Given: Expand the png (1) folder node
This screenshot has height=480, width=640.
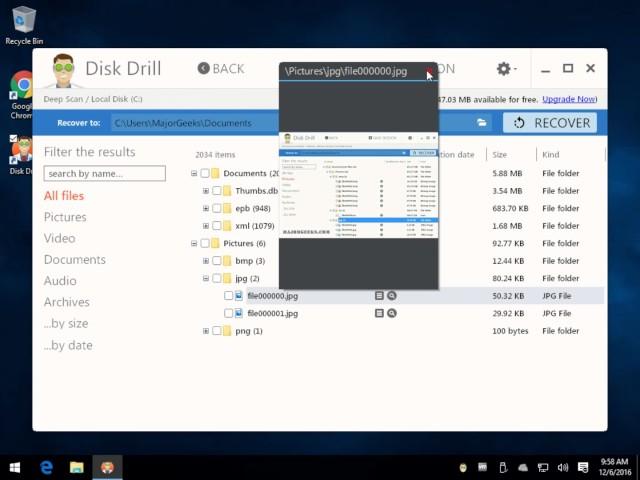Looking at the screenshot, I should pyautogui.click(x=206, y=331).
